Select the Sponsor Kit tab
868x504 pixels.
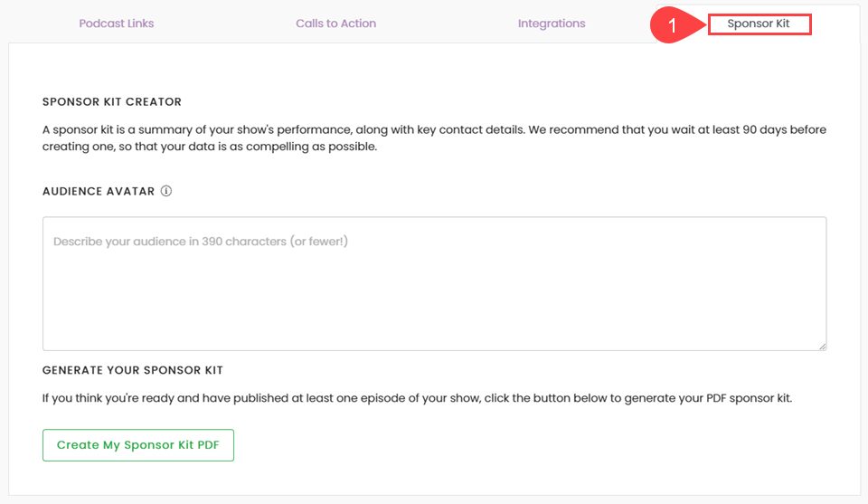(759, 24)
